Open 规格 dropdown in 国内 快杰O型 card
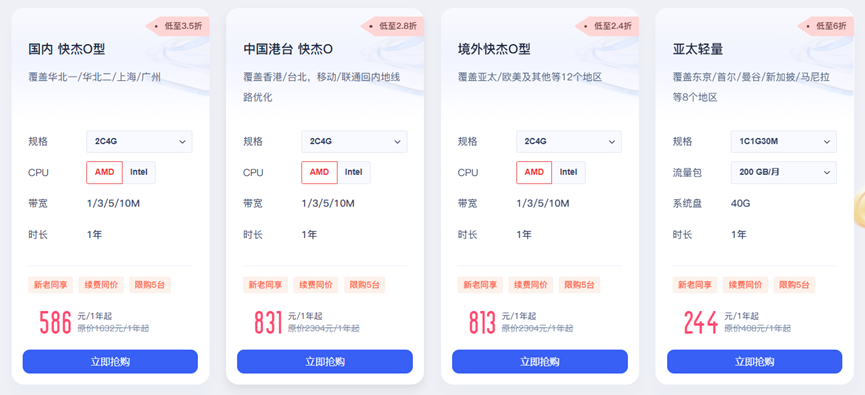Screen dimensions: 865x395 point(139,142)
